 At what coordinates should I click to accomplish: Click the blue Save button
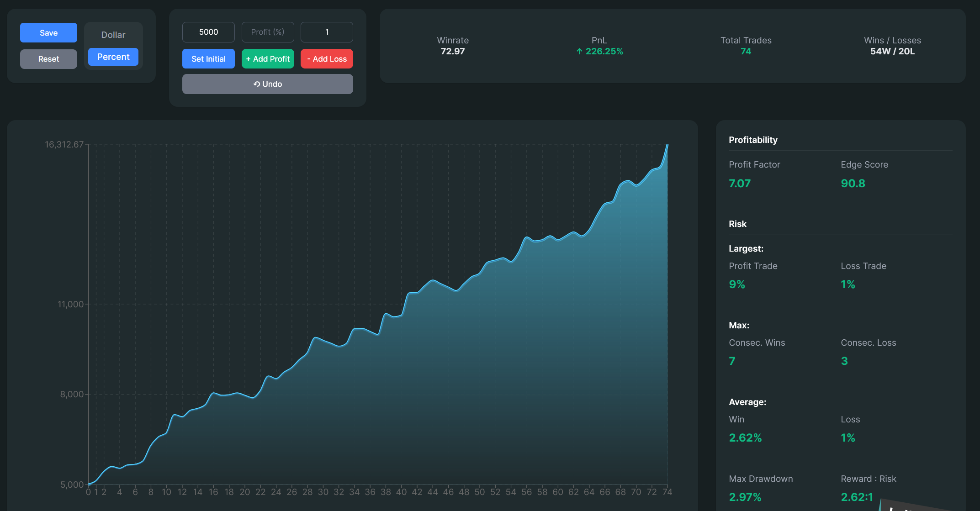[x=48, y=33]
